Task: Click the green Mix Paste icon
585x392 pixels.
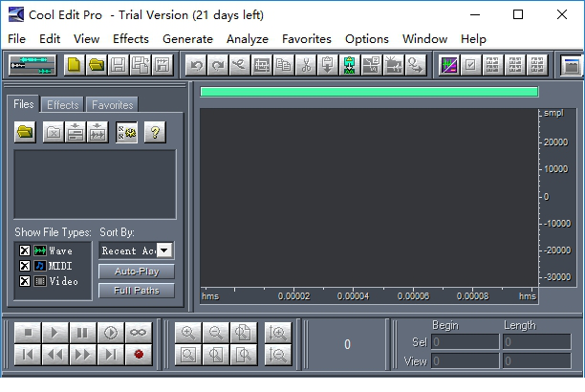Action: [x=349, y=65]
